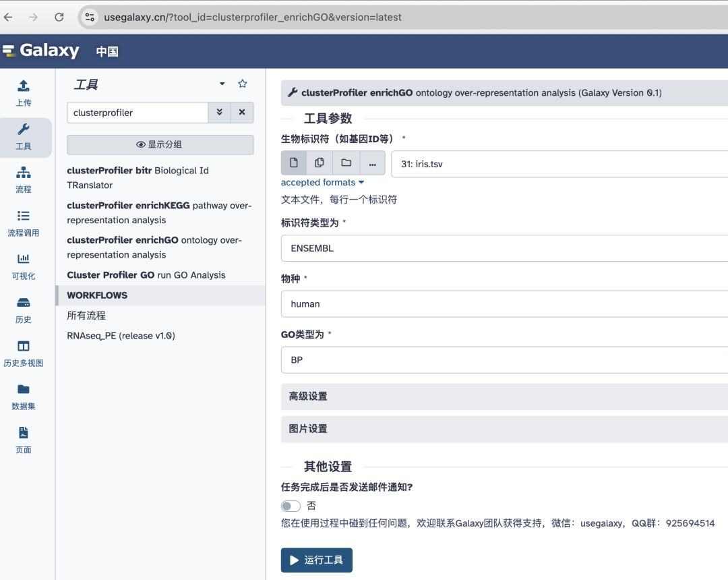
Task: Toggle email notification switch
Action: click(x=291, y=506)
